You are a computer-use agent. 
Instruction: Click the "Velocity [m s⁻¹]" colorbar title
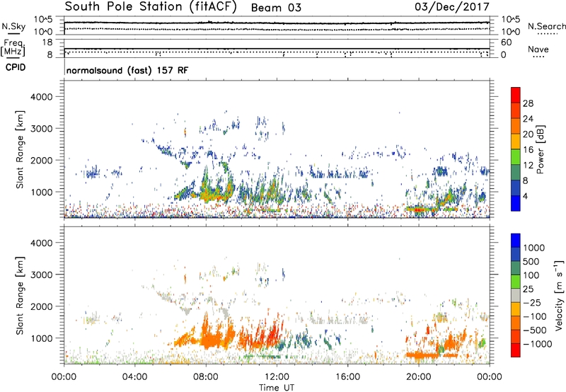tap(559, 295)
